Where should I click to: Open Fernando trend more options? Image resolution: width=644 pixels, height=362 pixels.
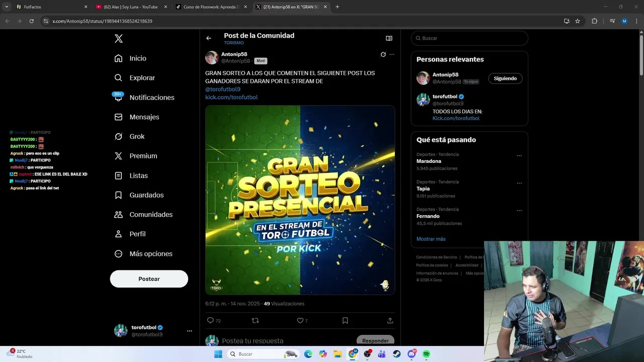[x=519, y=211]
